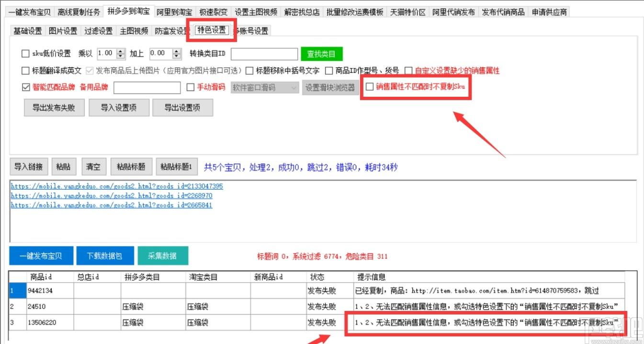
Task: Open the 申请供应商 tab
Action: point(549,12)
